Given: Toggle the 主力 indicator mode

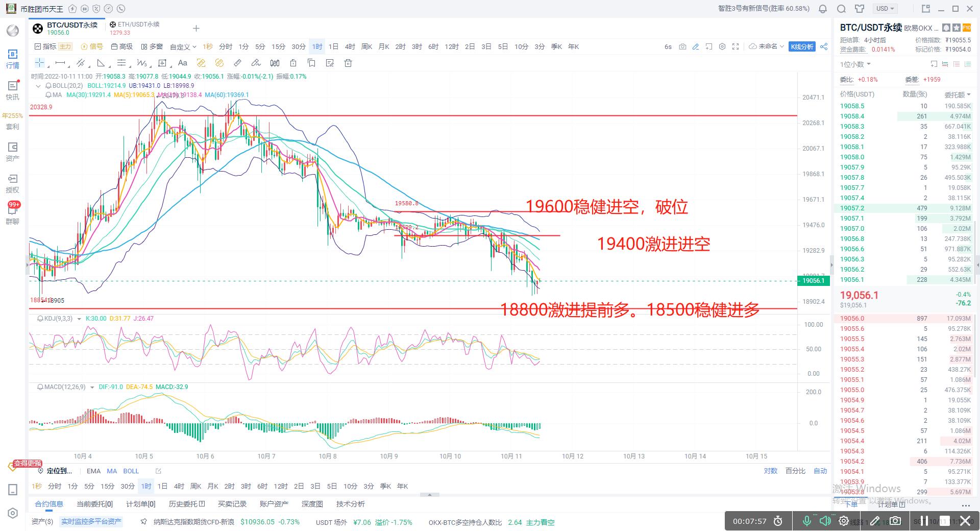Looking at the screenshot, I should [x=65, y=46].
